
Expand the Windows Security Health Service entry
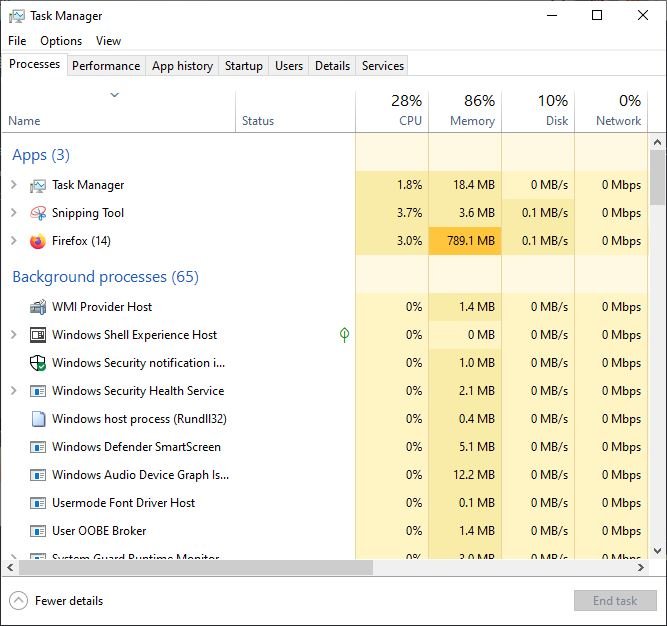(x=13, y=391)
